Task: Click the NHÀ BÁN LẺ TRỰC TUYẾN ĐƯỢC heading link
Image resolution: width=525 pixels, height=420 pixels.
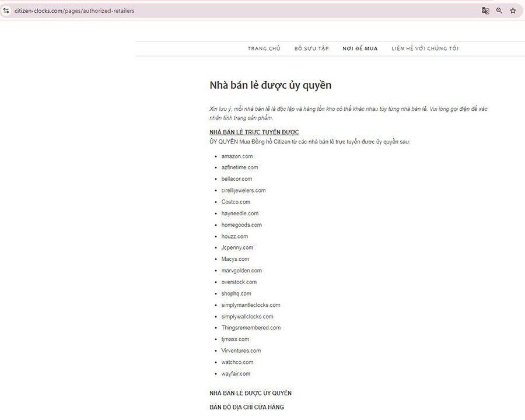Action: pyautogui.click(x=254, y=132)
